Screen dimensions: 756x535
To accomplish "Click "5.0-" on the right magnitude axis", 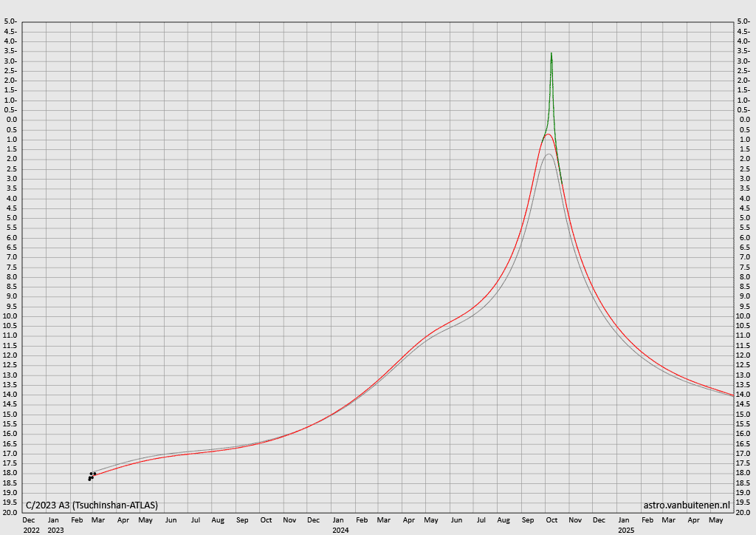I will point(743,21).
